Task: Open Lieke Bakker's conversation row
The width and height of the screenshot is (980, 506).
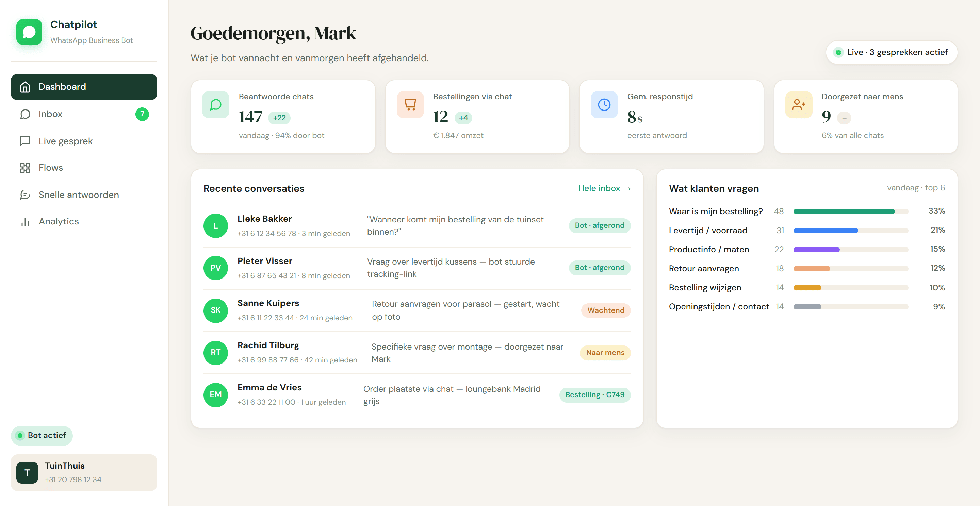Action: coord(417,226)
